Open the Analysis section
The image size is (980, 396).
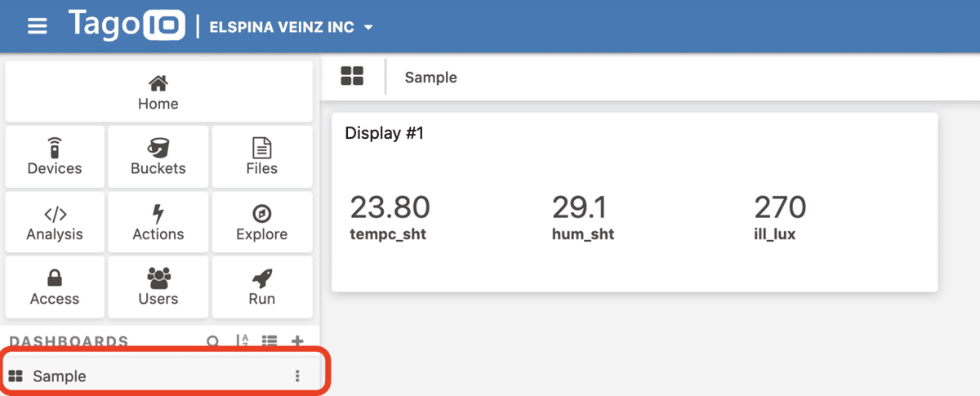point(55,222)
